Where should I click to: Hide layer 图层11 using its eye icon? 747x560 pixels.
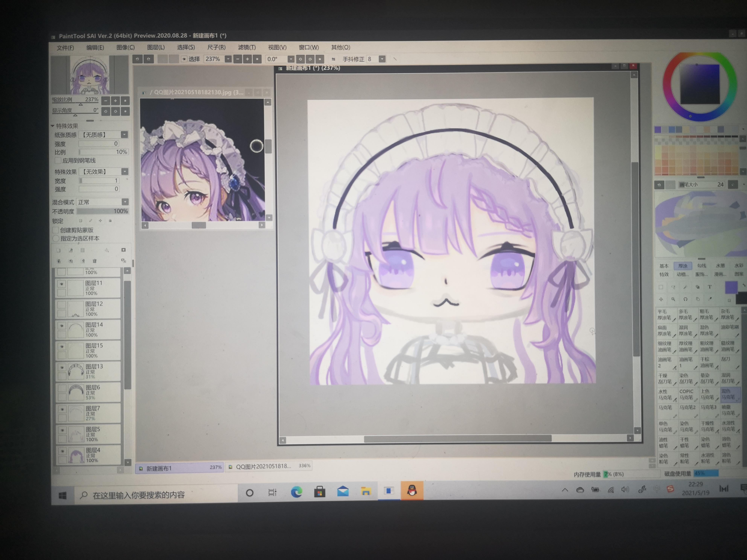[61, 284]
